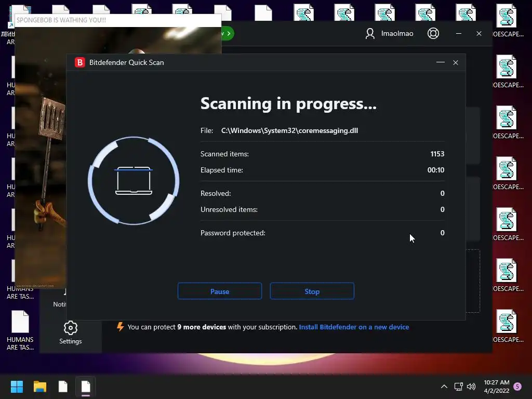
Task: Select the elapsed time value 00:10
Action: 436,170
